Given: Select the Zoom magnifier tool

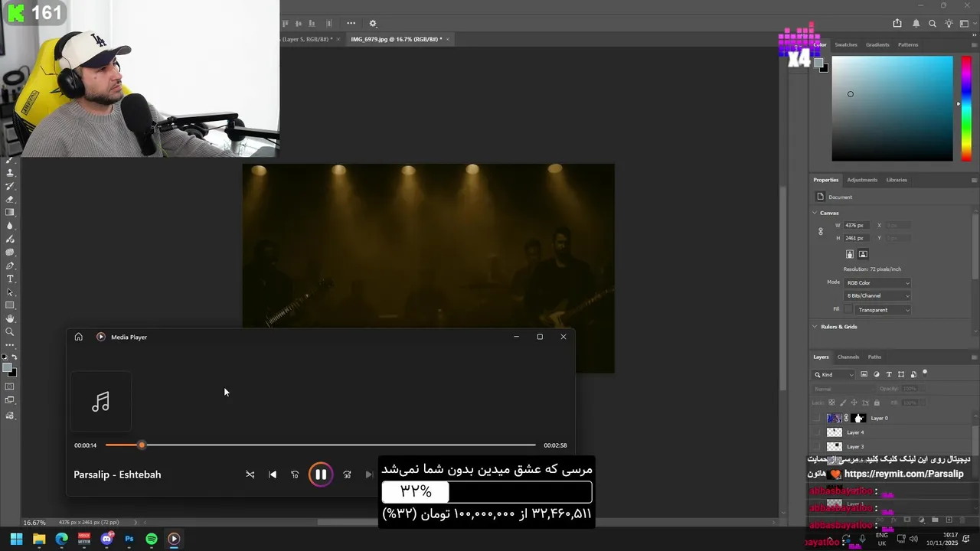Looking at the screenshot, I should (10, 331).
